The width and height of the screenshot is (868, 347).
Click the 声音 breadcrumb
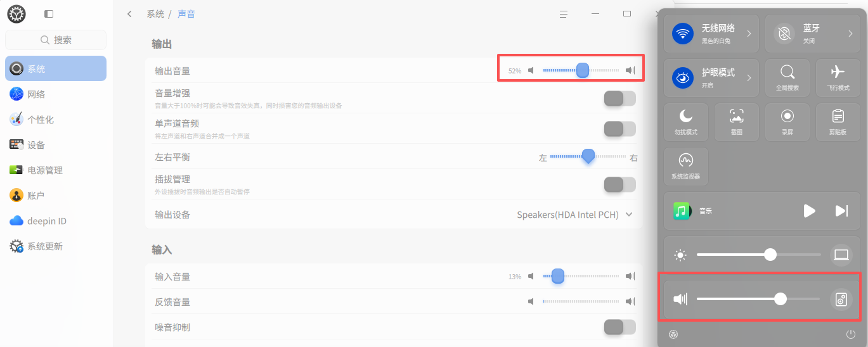click(x=186, y=14)
